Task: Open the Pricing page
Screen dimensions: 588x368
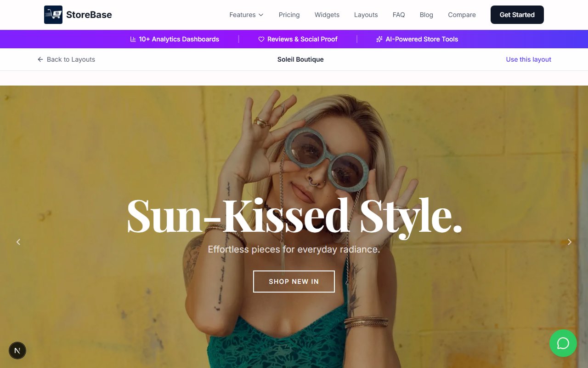Action: point(289,15)
